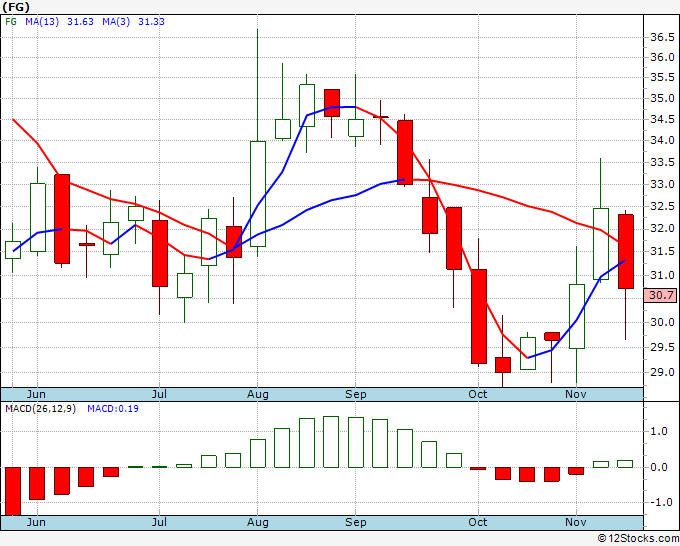Click the 36.5 price axis label

[x=662, y=37]
